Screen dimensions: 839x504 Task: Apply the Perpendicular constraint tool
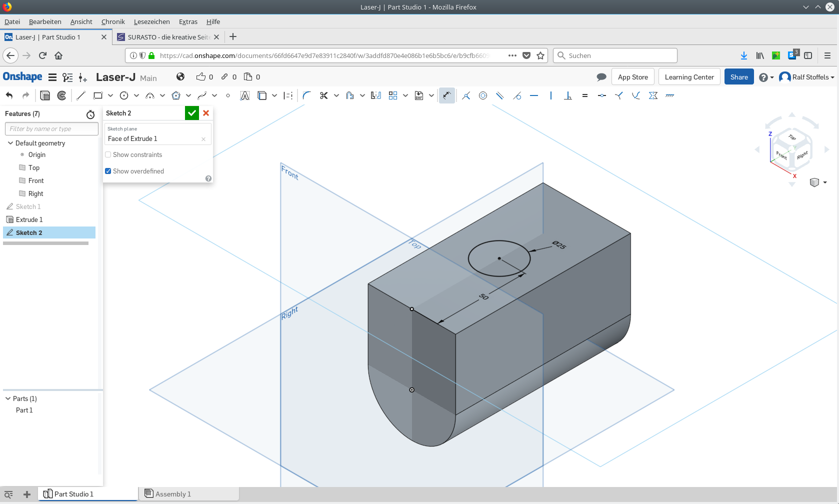pyautogui.click(x=568, y=95)
